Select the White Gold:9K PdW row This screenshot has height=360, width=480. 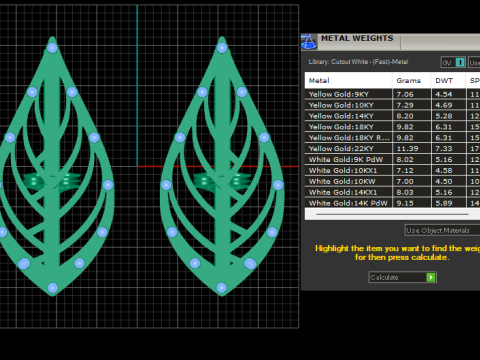pyautogui.click(x=392, y=159)
